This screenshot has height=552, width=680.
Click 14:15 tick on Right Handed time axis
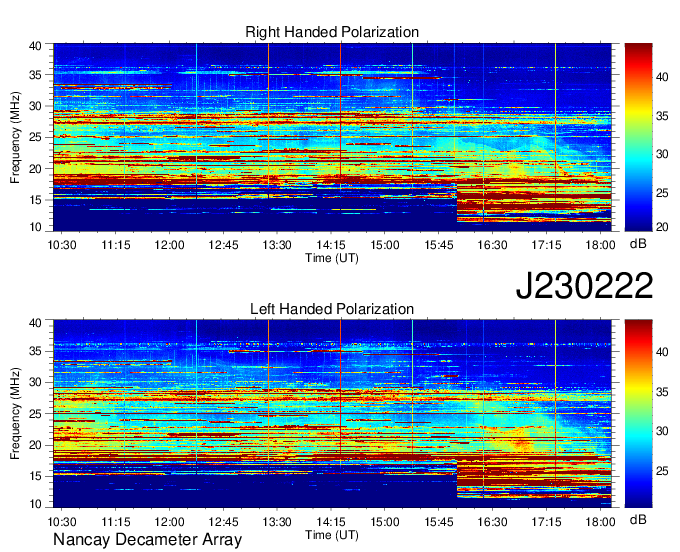click(x=331, y=245)
